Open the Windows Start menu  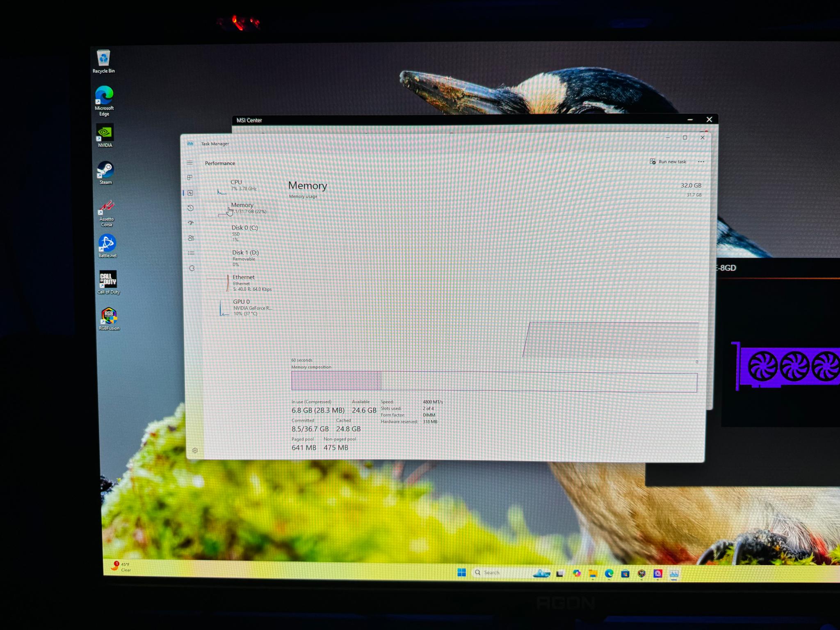pos(461,573)
